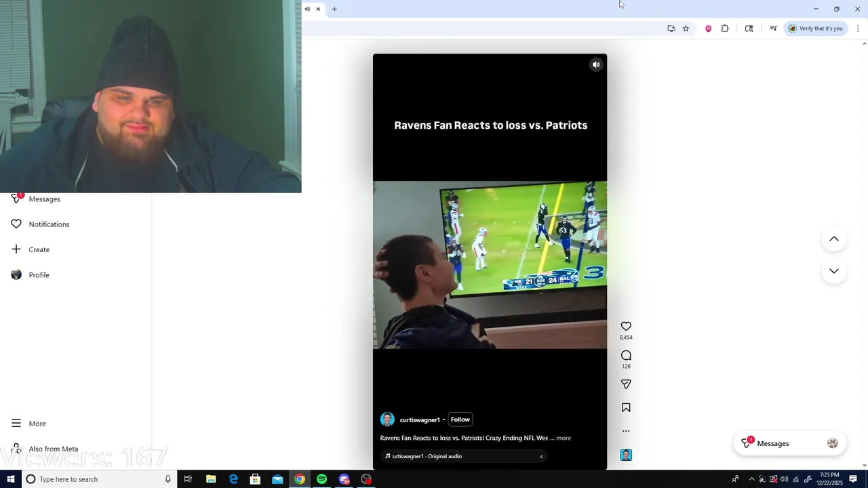Play or pause the reel video
The height and width of the screenshot is (488, 868).
[490, 264]
